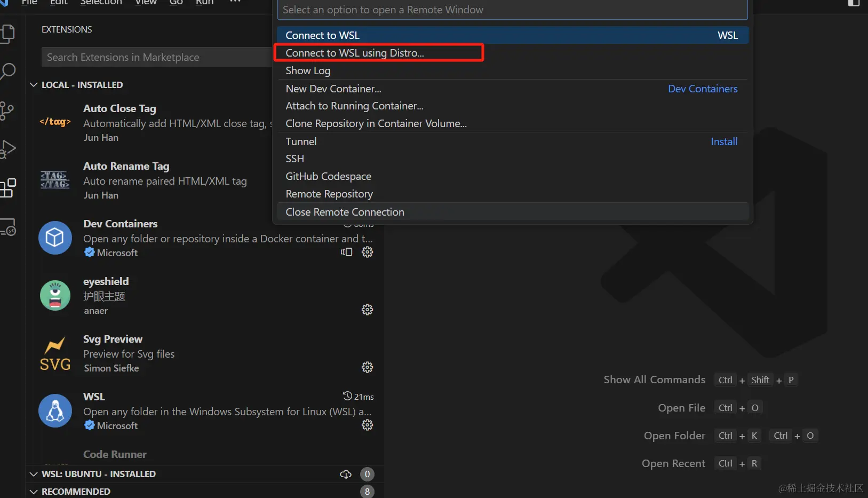Open the Dev Containers extension title
The width and height of the screenshot is (868, 498).
pos(120,224)
